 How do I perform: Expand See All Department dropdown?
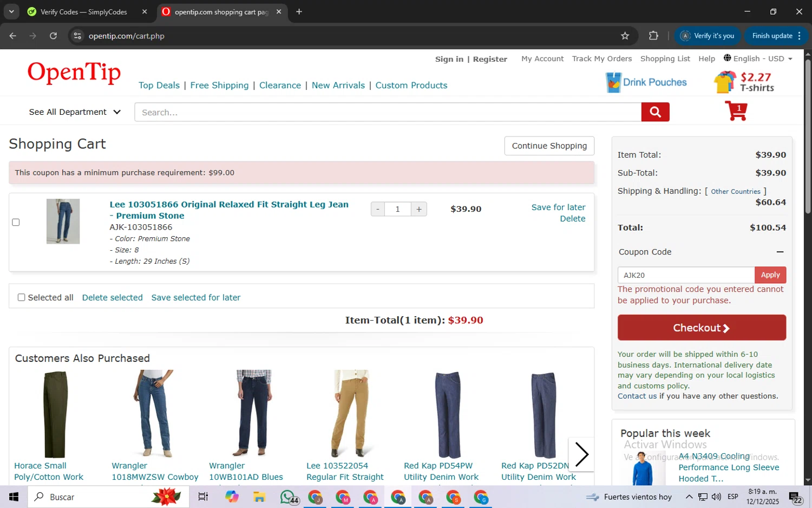pyautogui.click(x=75, y=112)
